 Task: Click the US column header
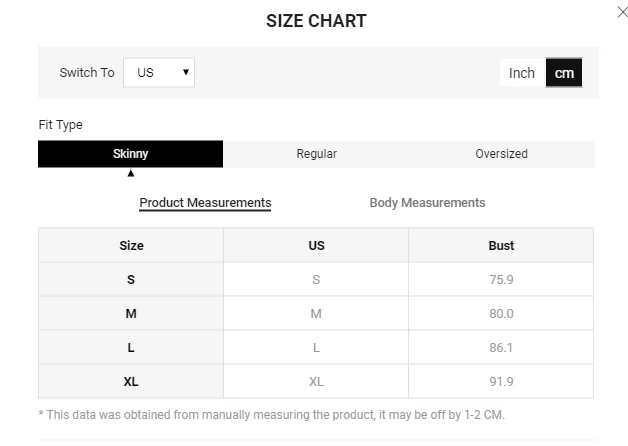(x=316, y=246)
